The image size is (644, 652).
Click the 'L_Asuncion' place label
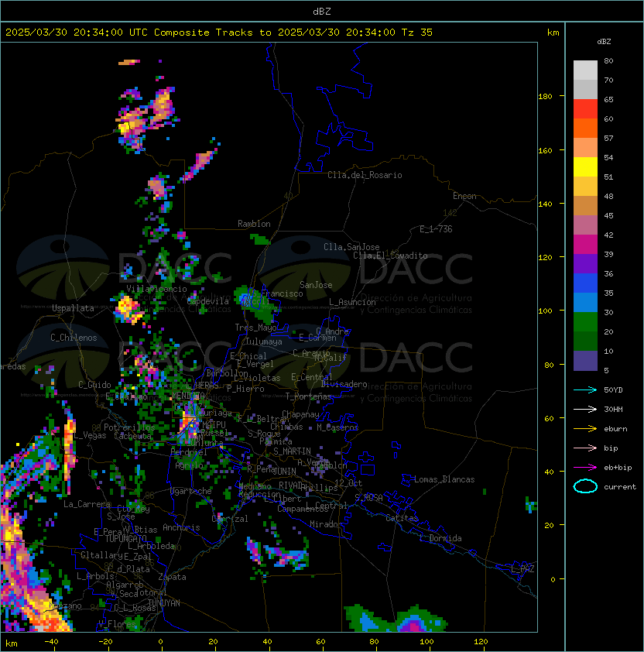(x=352, y=302)
